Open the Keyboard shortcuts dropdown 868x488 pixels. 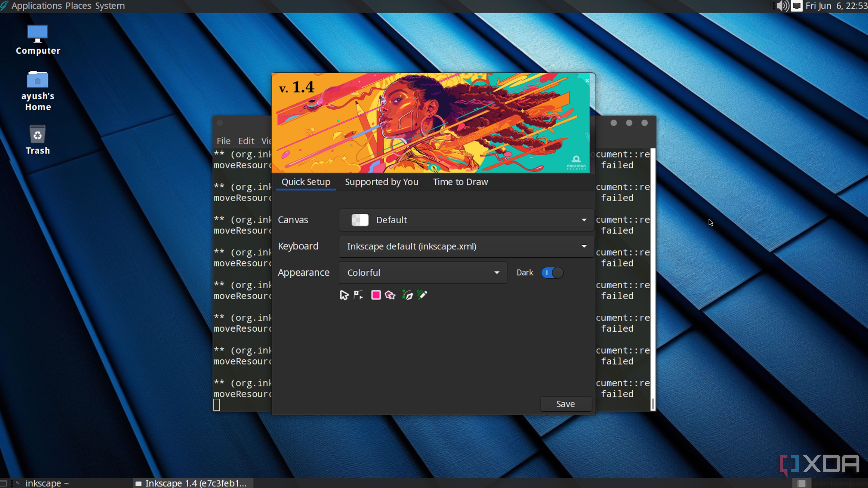point(466,246)
